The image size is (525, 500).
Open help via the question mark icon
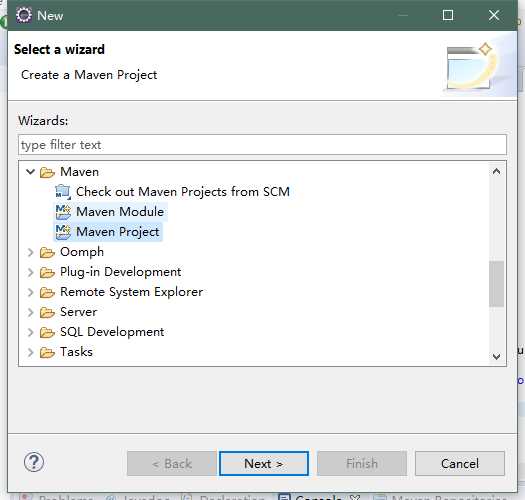(x=34, y=462)
